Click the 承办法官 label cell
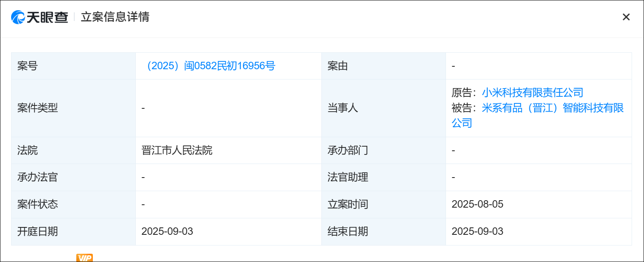 pos(38,178)
